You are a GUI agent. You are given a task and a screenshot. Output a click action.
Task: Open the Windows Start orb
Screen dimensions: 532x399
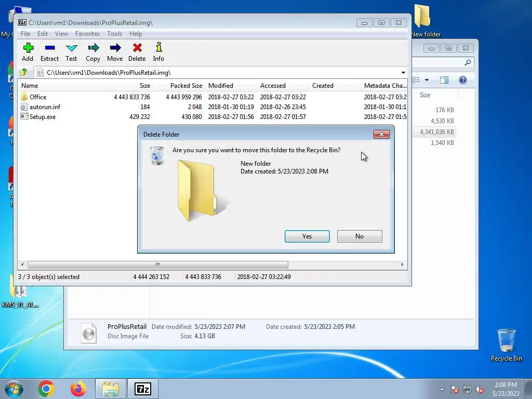(x=14, y=389)
